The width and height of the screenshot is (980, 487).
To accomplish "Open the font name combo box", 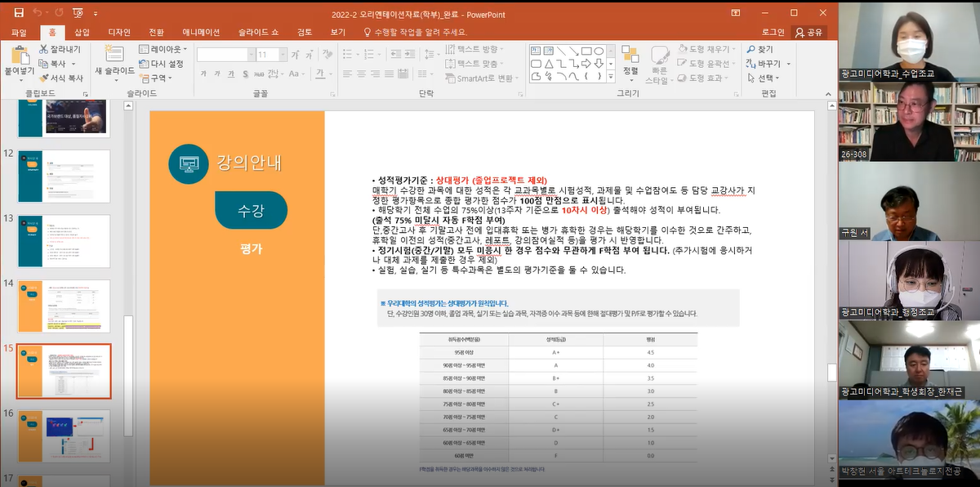I will pyautogui.click(x=225, y=55).
